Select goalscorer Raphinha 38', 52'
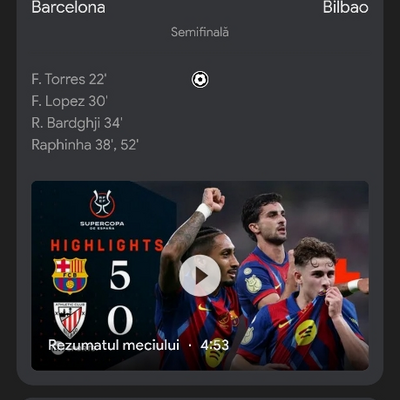 85,145
